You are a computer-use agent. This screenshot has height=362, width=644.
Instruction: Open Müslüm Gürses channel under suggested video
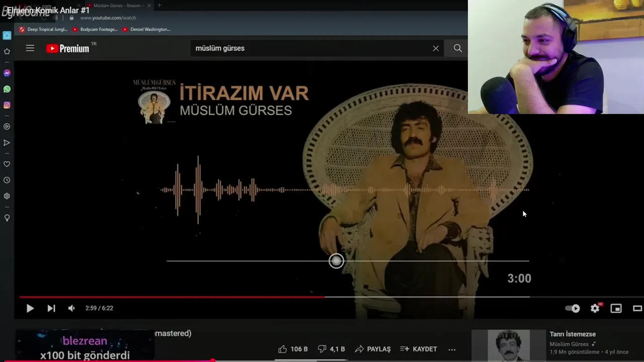click(569, 344)
